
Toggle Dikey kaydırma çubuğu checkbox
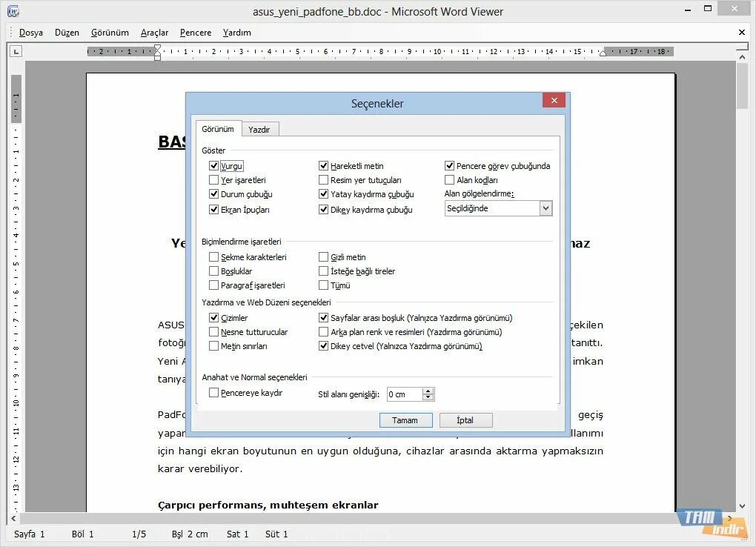tap(323, 209)
